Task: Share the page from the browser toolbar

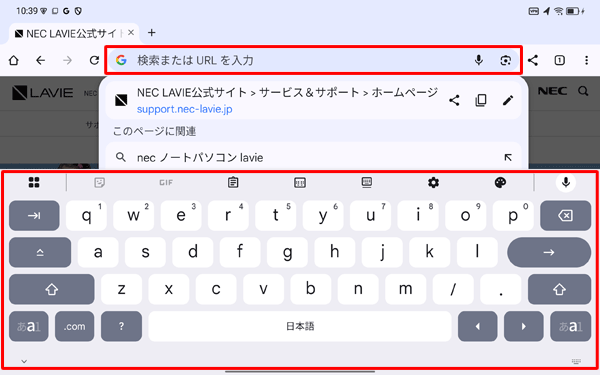Action: pos(533,60)
